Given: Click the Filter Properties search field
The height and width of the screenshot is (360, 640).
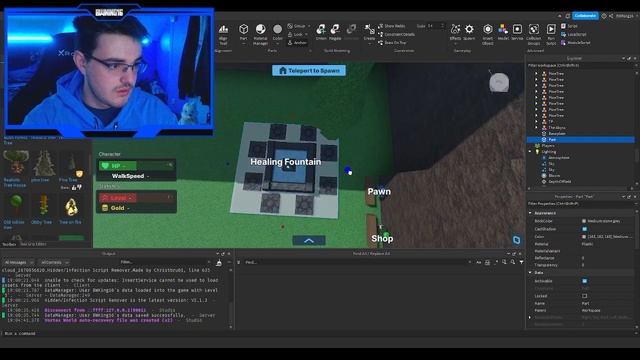Looking at the screenshot, I should [580, 203].
